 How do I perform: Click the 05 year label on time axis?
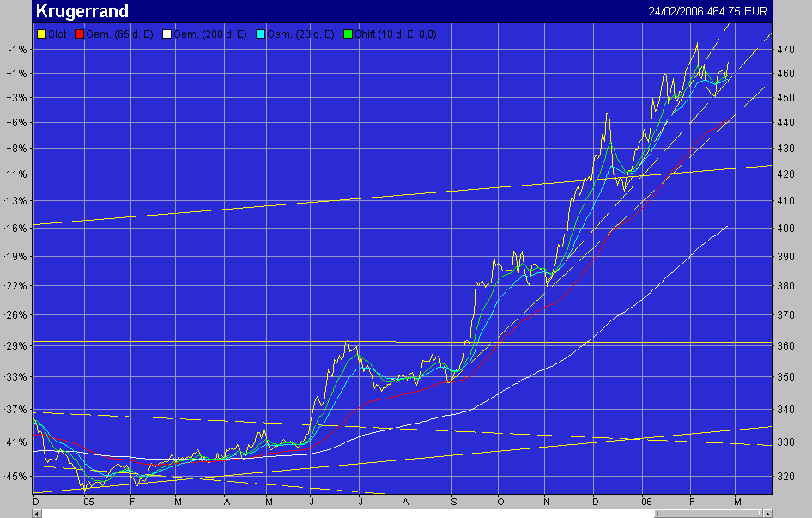[88, 502]
